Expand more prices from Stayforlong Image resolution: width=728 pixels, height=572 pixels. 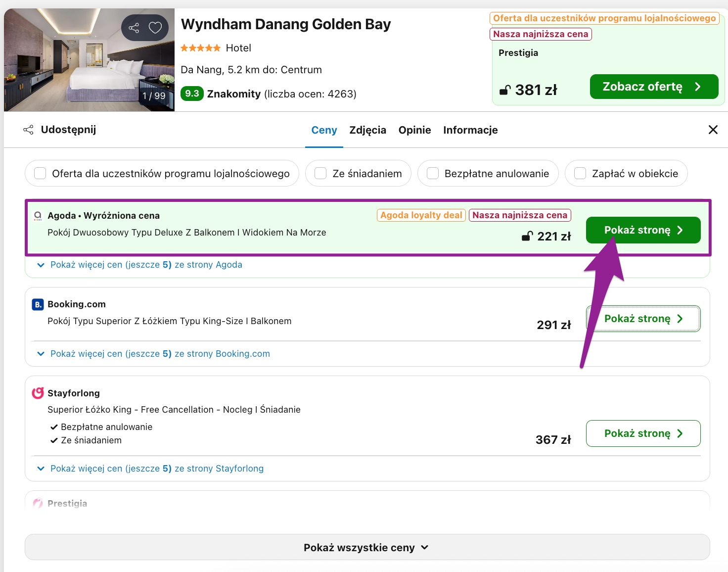click(150, 469)
